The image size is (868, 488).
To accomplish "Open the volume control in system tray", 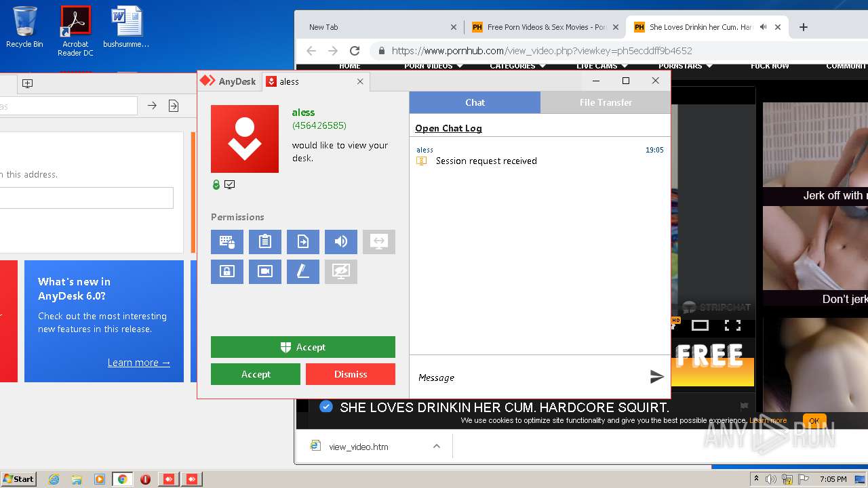I will click(771, 479).
